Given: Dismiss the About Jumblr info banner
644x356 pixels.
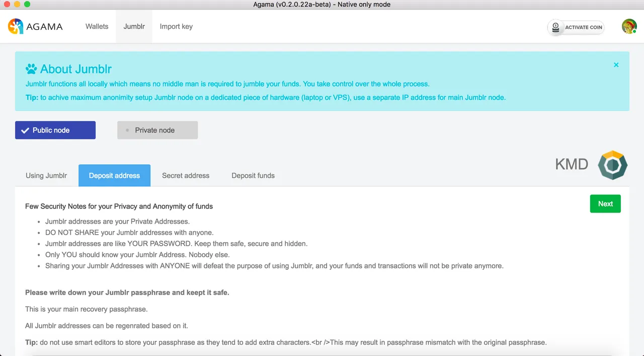Looking at the screenshot, I should 616,65.
